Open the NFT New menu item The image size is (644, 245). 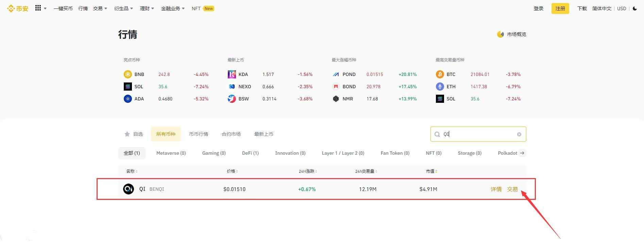tap(203, 8)
